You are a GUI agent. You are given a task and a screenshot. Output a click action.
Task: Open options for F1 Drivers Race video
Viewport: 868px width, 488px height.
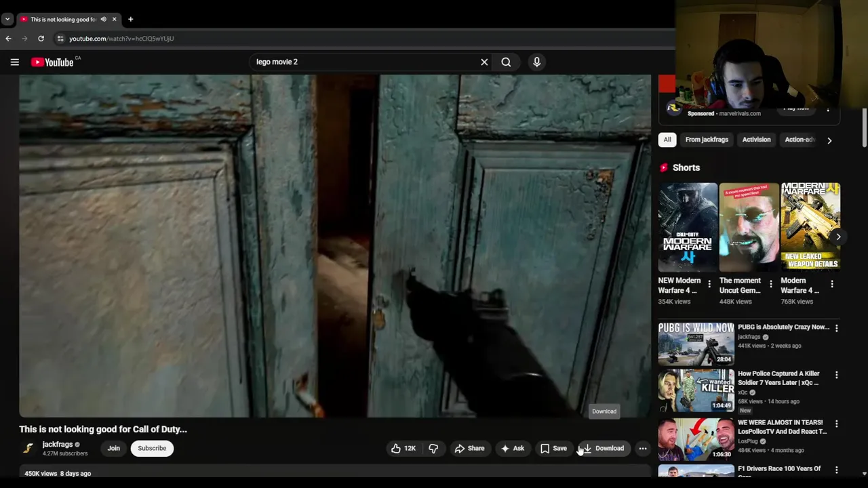[836, 470]
